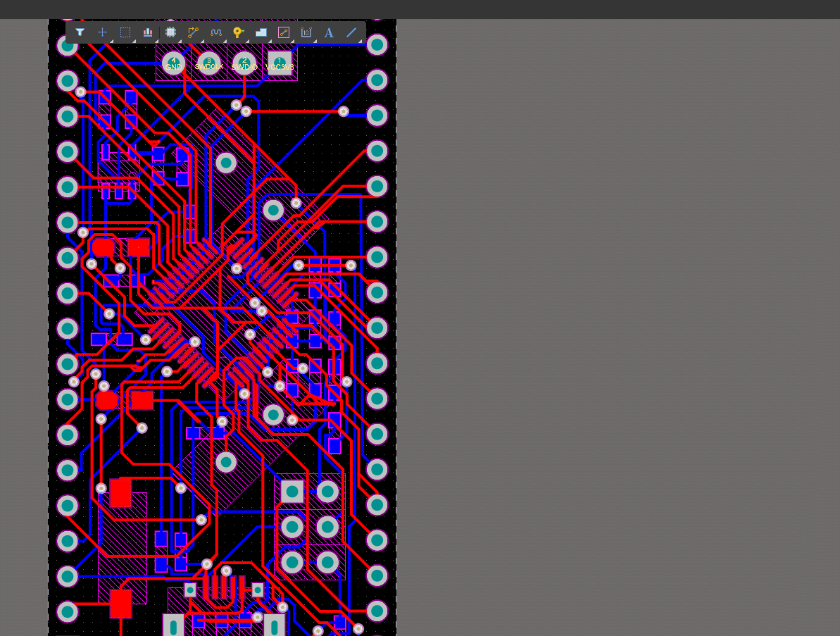Open the Selection Filter tool
840x636 pixels.
(80, 32)
